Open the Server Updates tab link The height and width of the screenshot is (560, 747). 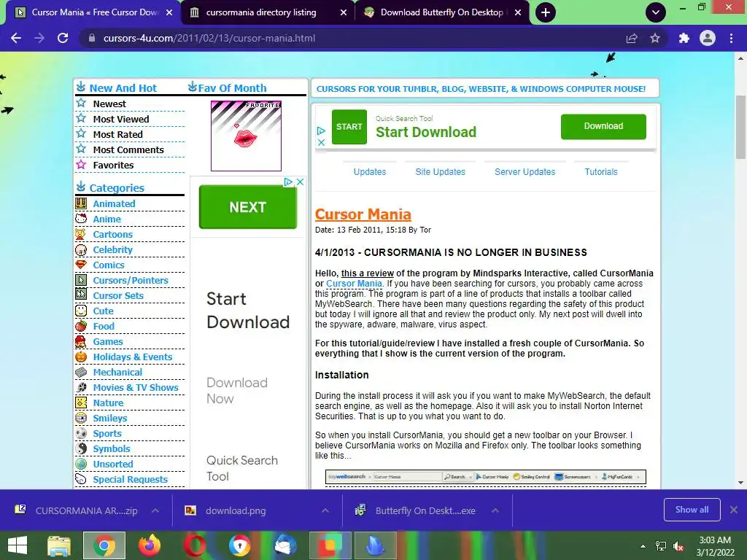pyautogui.click(x=525, y=171)
